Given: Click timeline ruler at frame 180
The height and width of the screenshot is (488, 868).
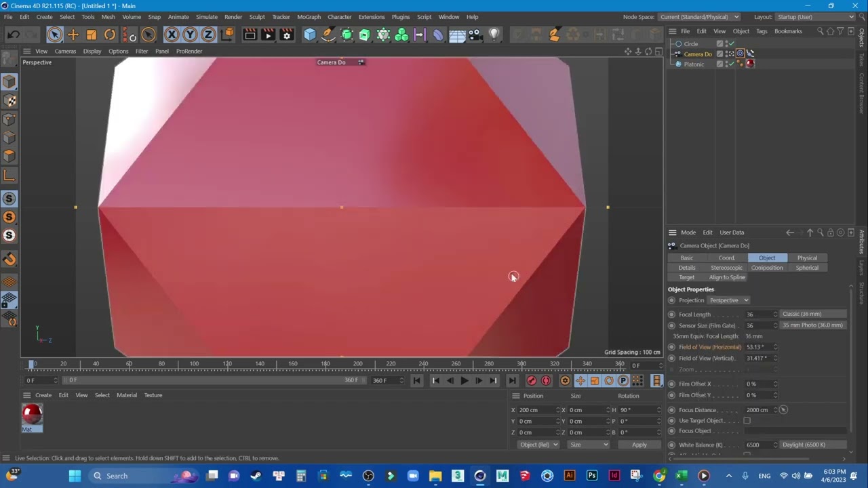Looking at the screenshot, I should point(325,365).
